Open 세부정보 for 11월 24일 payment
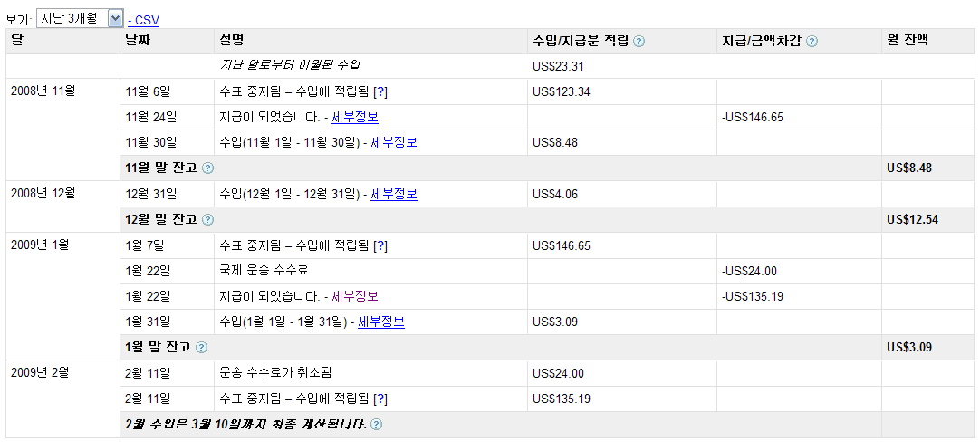The height and width of the screenshot is (442, 980). coord(355,117)
